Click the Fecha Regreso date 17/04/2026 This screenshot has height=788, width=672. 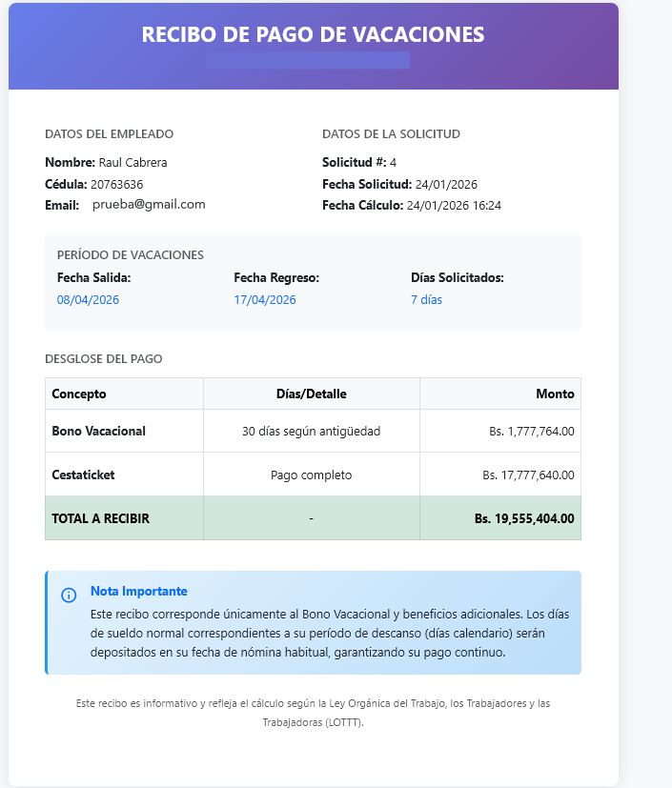[265, 299]
